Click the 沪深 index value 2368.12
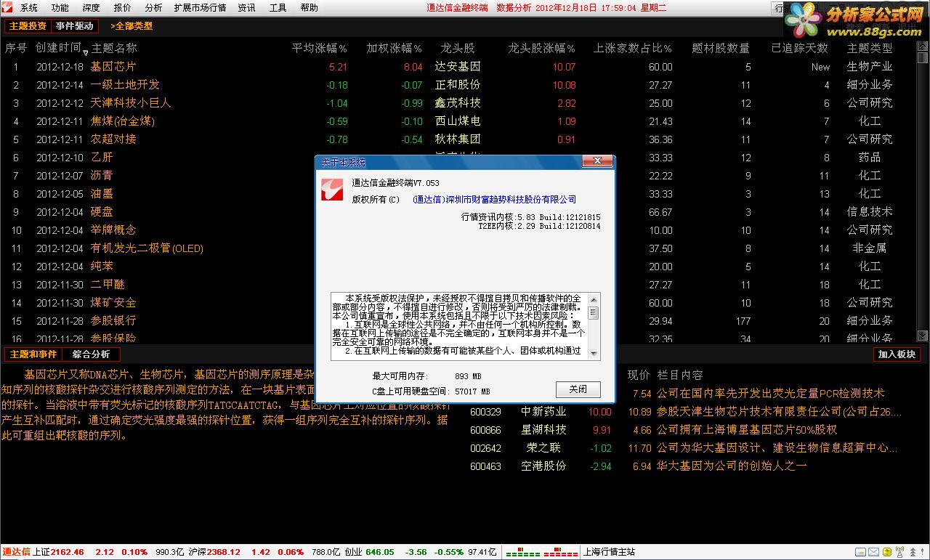This screenshot has height=560, width=930. click(224, 552)
